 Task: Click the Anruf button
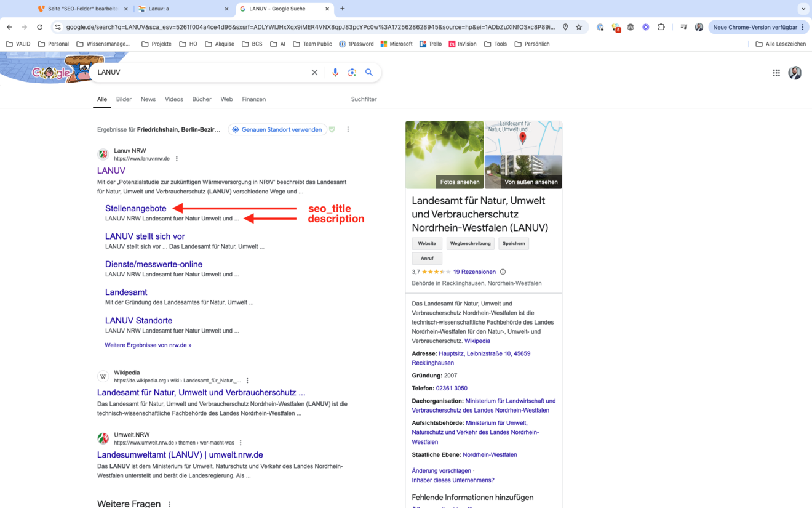(x=427, y=258)
